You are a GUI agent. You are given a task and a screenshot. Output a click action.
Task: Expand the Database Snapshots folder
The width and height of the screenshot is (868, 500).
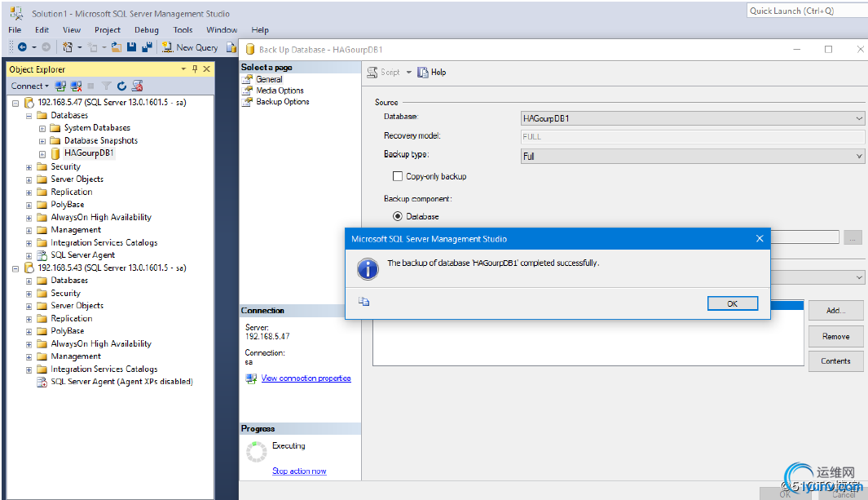pos(42,141)
